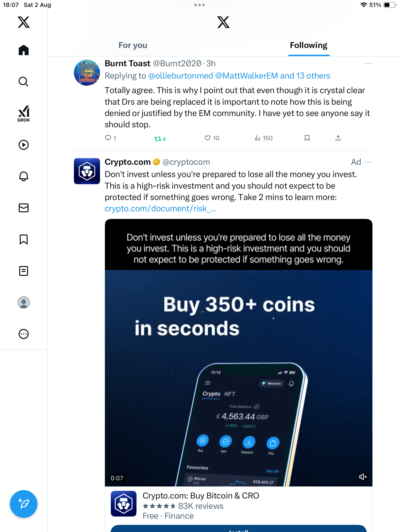Screen dimensions: 399x532
Task: Open more options on Burnt Toast post
Action: [368, 64]
